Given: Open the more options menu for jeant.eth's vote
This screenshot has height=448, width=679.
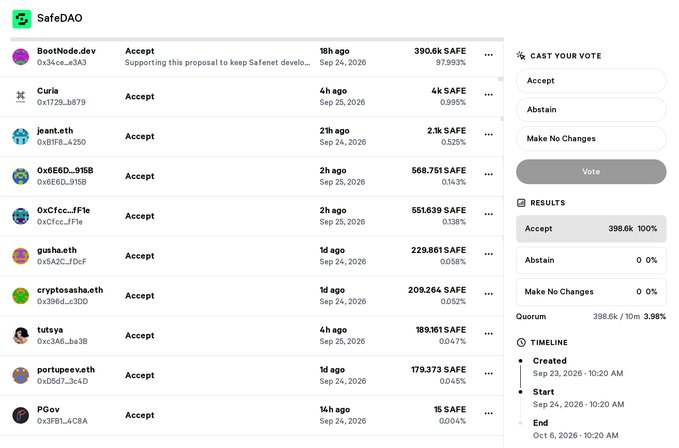Looking at the screenshot, I should tap(488, 135).
